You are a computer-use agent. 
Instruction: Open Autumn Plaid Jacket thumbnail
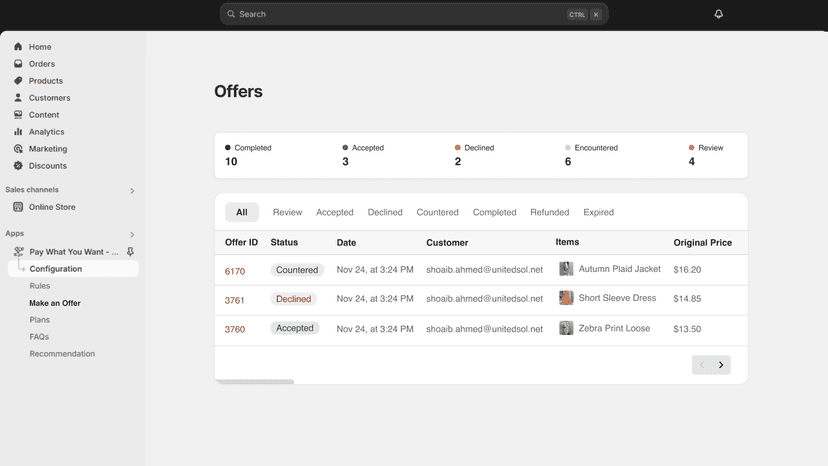pos(566,268)
